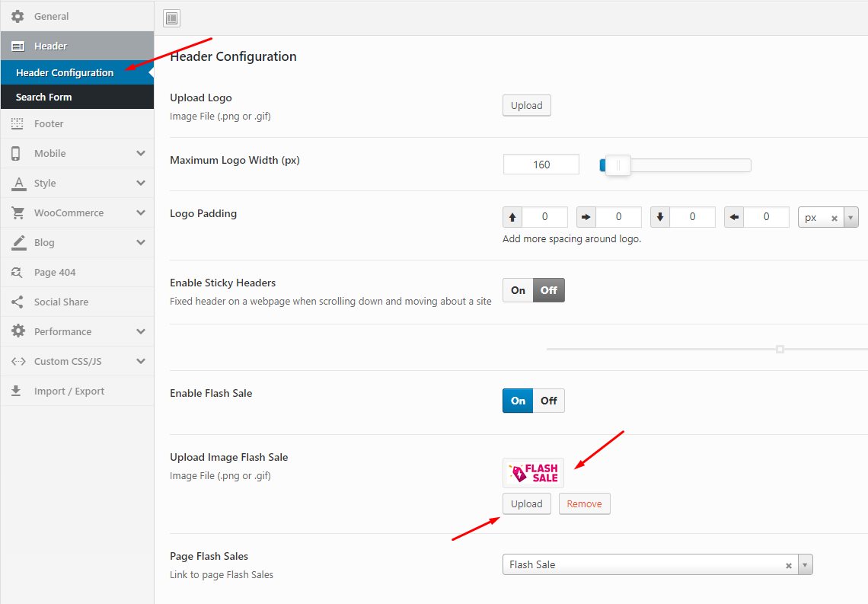Click the Custom CSS/JS code icon
Screen dimensions: 868x604
[x=18, y=361]
